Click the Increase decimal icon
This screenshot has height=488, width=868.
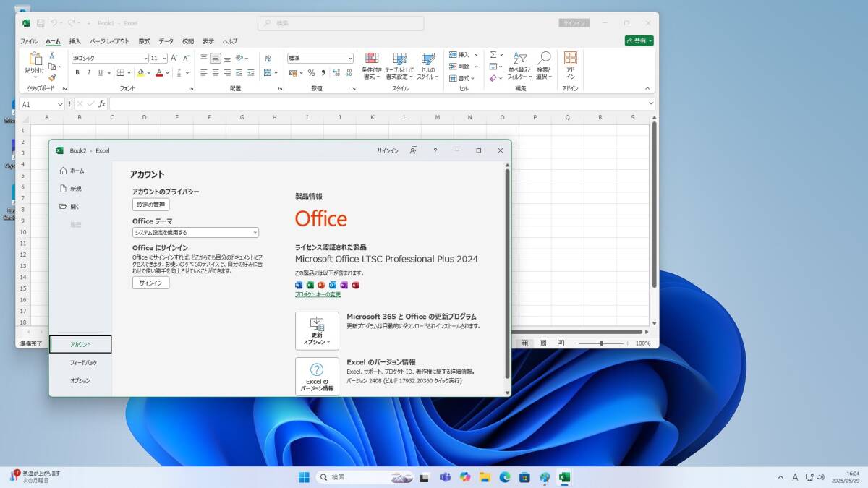(x=335, y=72)
